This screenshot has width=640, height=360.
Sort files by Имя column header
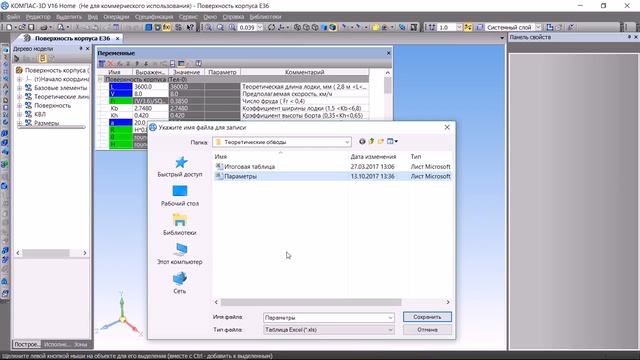[221, 157]
